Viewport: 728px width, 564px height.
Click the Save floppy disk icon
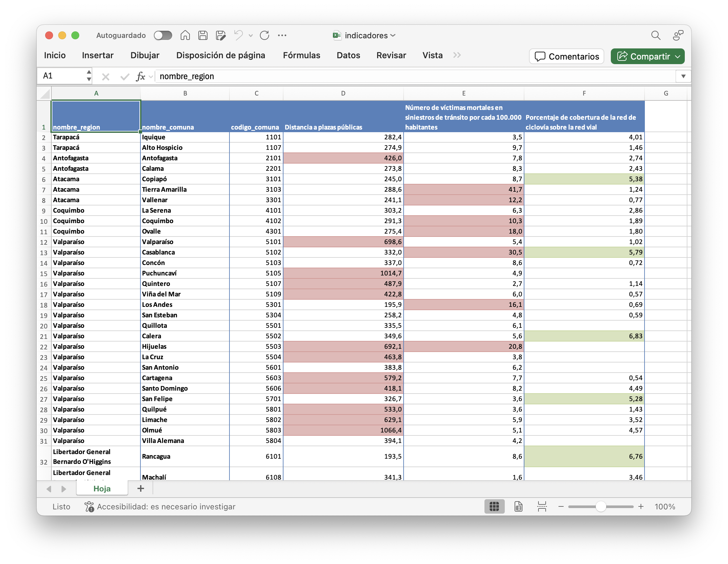point(203,35)
